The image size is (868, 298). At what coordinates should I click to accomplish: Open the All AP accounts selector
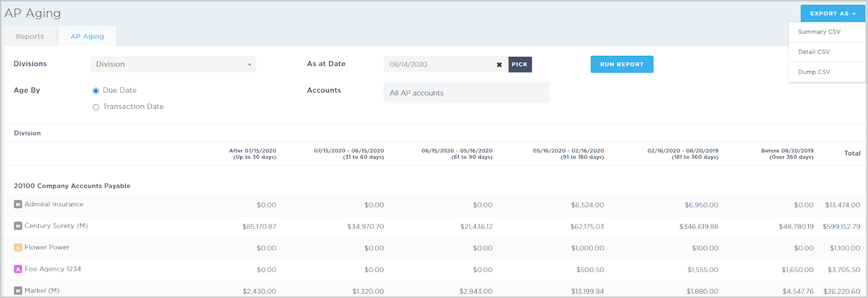coord(466,93)
